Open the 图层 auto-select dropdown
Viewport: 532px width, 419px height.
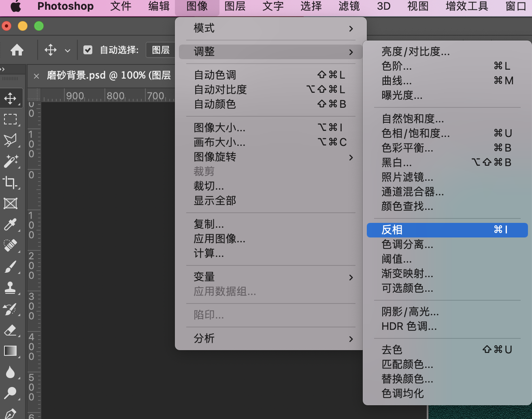coord(161,50)
